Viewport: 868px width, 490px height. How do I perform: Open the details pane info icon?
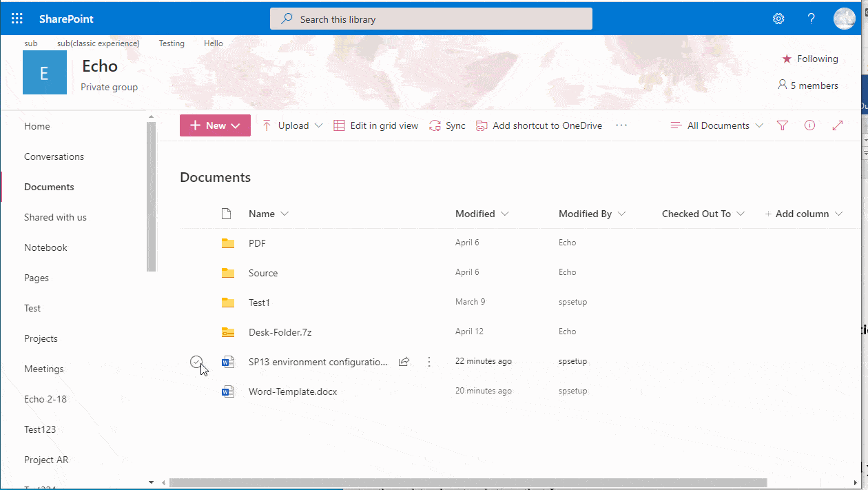point(810,125)
